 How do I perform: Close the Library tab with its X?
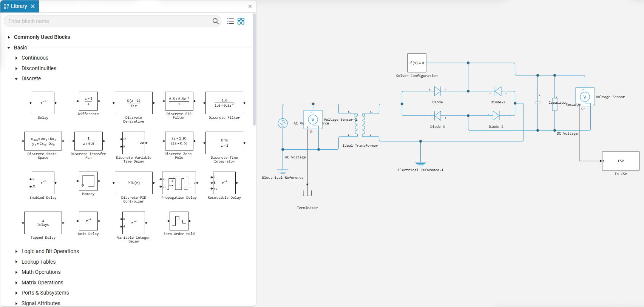[33, 6]
